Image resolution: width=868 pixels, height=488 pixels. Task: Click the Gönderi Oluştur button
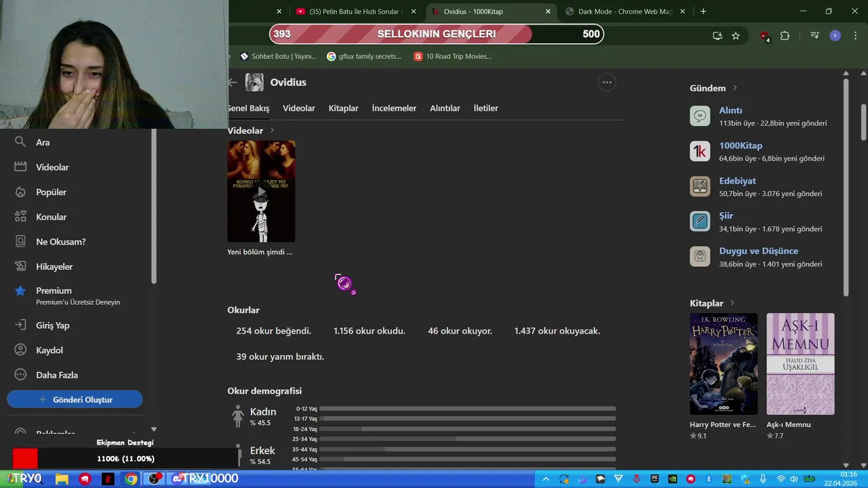[x=75, y=399]
